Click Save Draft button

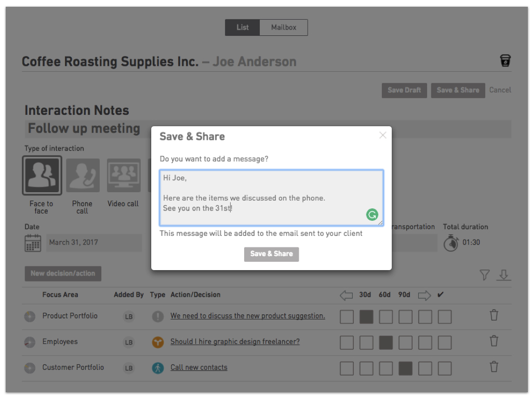(x=404, y=90)
